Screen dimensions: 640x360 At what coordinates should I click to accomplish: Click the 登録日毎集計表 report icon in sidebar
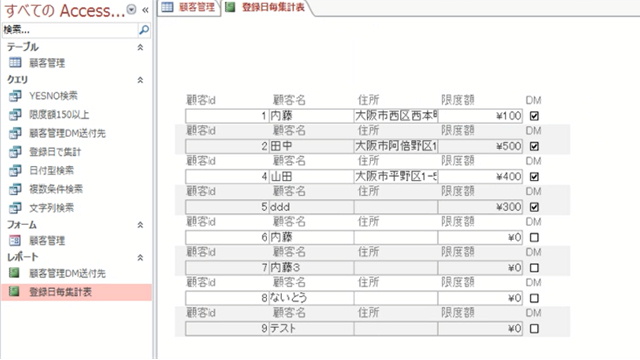tap(14, 291)
